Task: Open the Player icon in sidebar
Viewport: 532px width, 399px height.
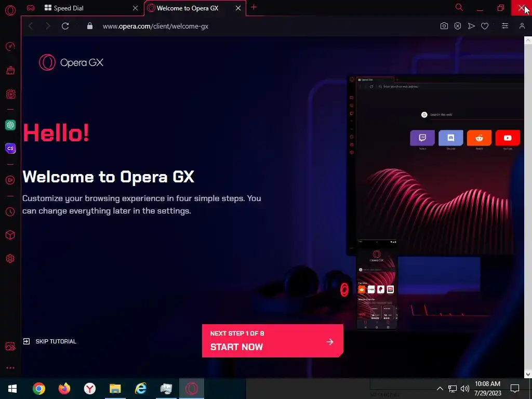Action: pos(10,180)
